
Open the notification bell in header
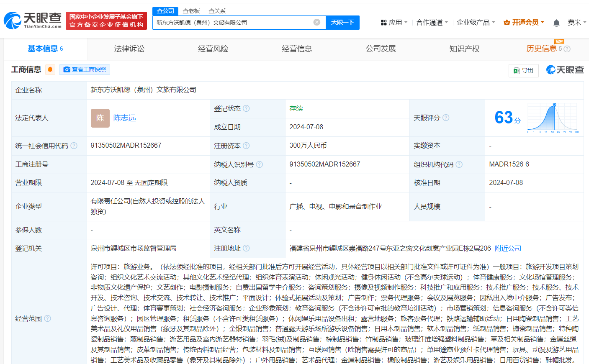click(x=556, y=23)
